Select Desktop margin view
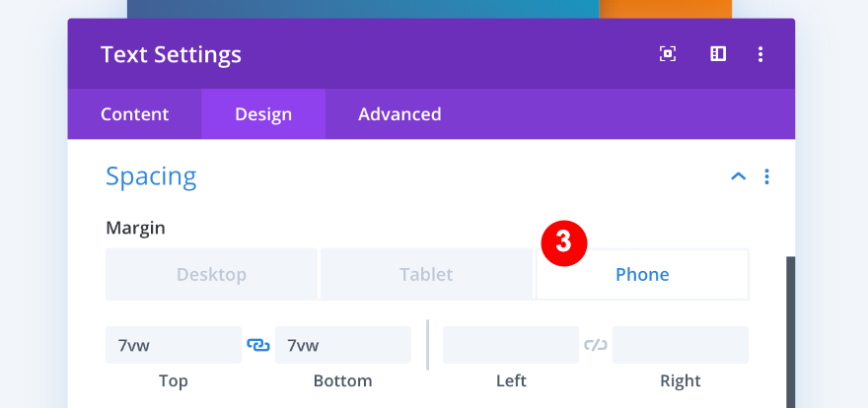This screenshot has height=408, width=868. tap(211, 274)
